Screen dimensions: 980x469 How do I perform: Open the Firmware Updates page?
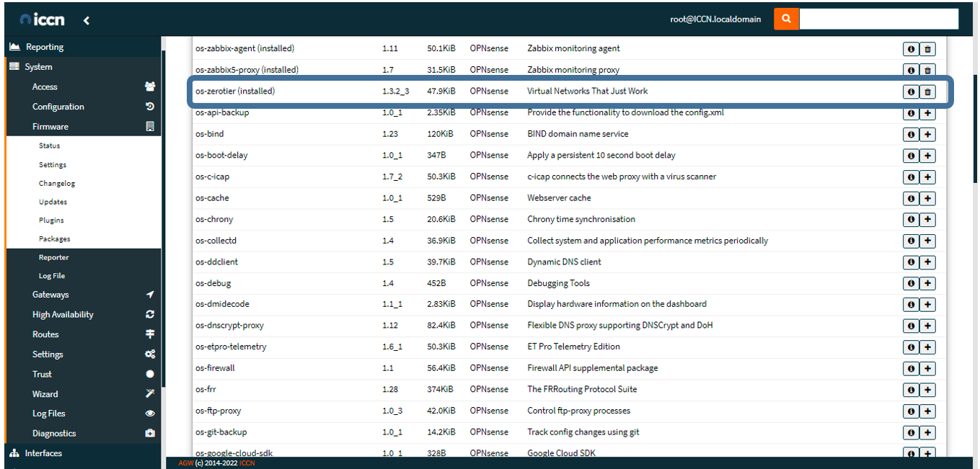(x=53, y=202)
